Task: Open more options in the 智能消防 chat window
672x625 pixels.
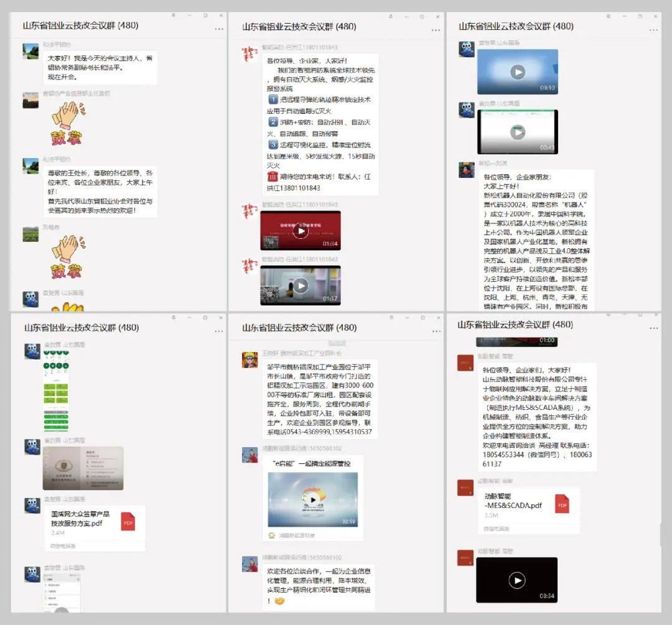Action: (436, 30)
